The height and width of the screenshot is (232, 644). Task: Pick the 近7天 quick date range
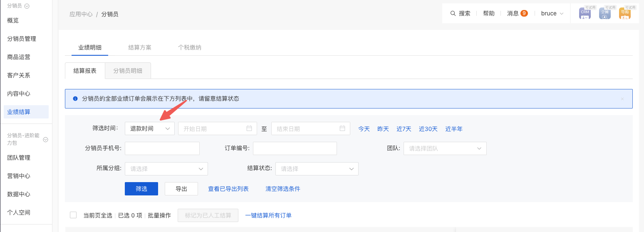click(404, 129)
